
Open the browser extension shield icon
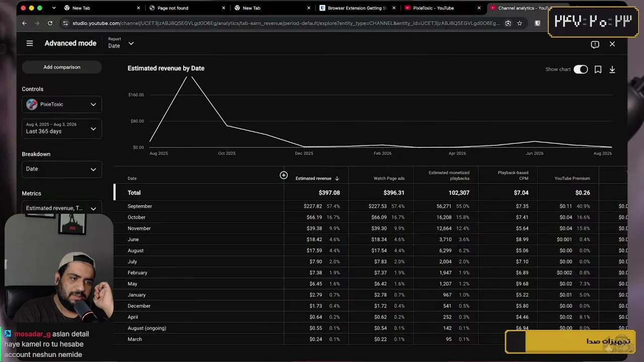(537, 23)
